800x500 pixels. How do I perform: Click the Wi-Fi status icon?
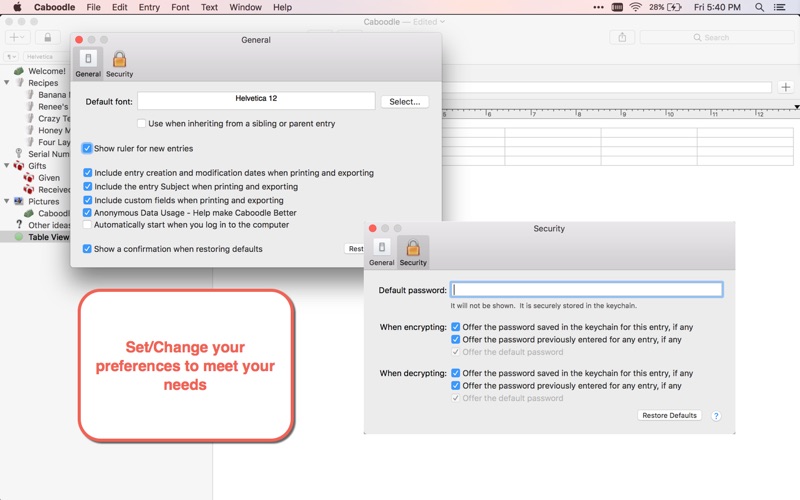635,7
